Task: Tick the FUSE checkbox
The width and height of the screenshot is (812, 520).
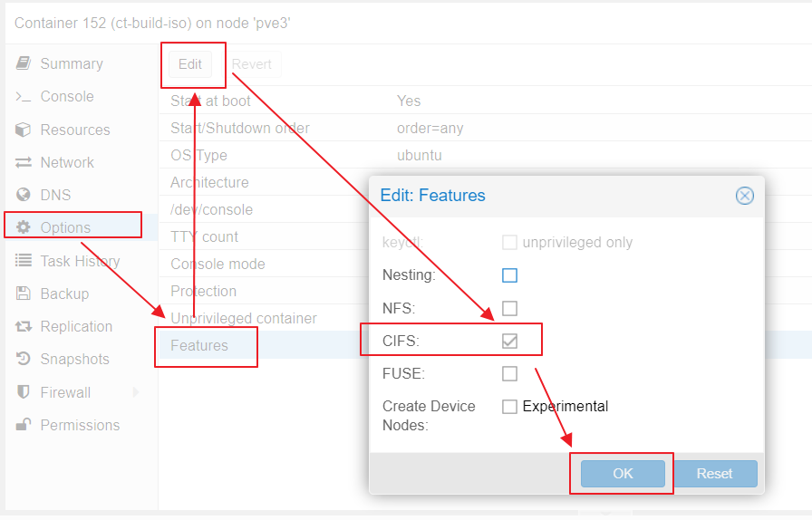Action: coord(509,373)
